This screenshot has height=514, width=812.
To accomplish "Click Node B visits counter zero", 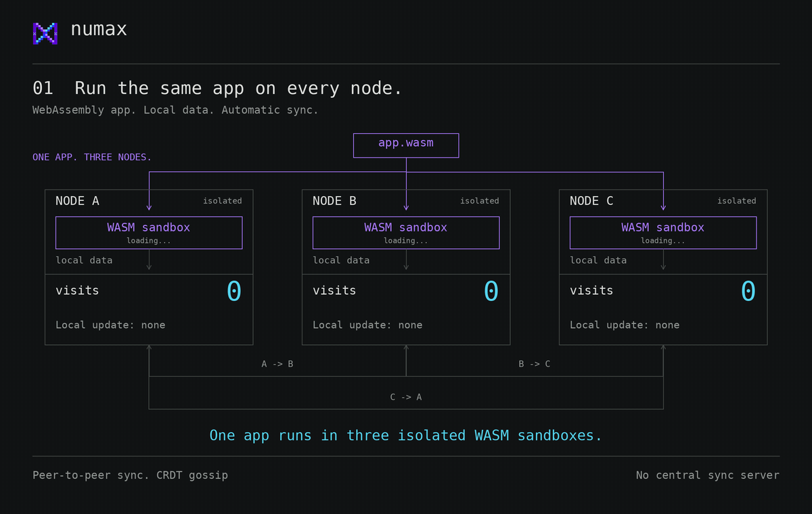I will pos(491,291).
